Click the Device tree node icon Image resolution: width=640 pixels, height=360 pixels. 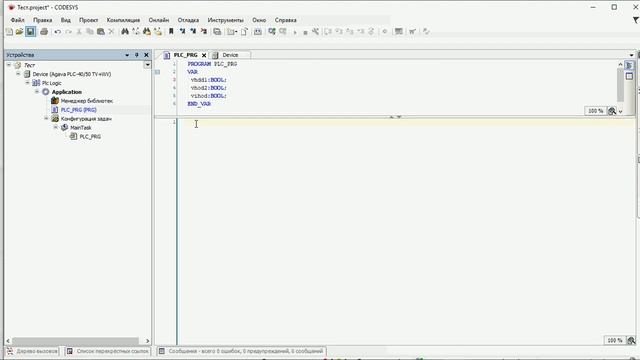point(27,74)
